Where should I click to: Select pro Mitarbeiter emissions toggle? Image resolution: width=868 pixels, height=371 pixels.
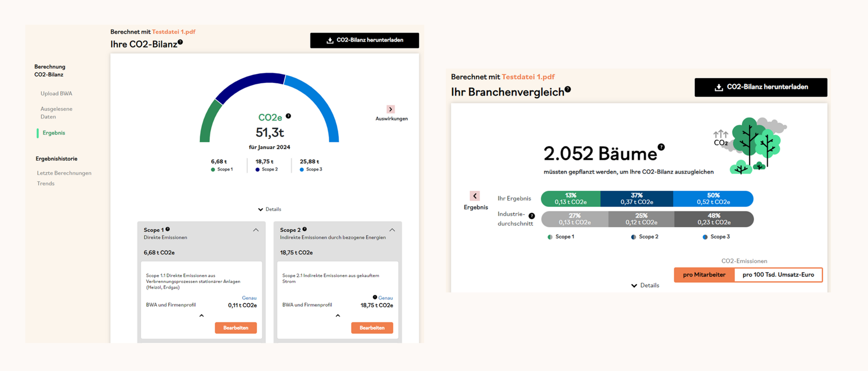[704, 275]
